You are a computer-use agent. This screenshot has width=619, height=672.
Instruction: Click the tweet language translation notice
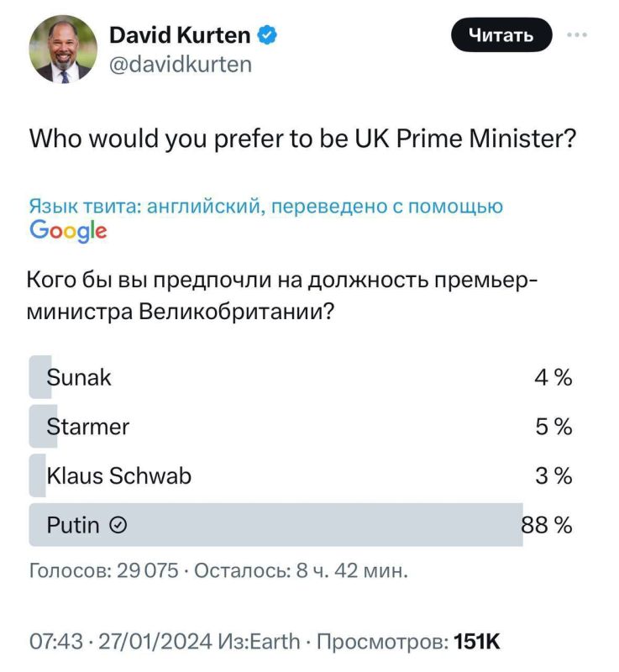(x=266, y=207)
